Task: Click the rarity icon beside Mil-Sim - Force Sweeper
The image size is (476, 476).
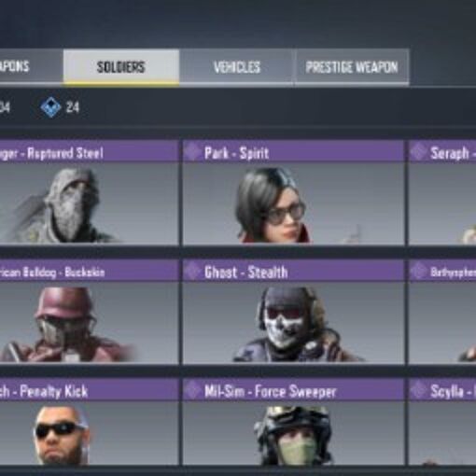Action: tap(192, 391)
